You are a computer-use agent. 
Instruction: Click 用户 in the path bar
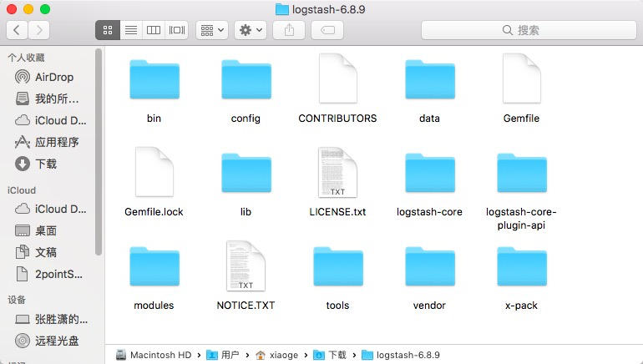click(223, 355)
